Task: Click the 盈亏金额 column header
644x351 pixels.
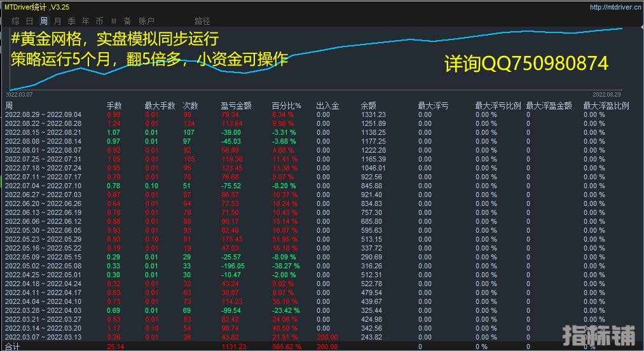Action: 236,106
